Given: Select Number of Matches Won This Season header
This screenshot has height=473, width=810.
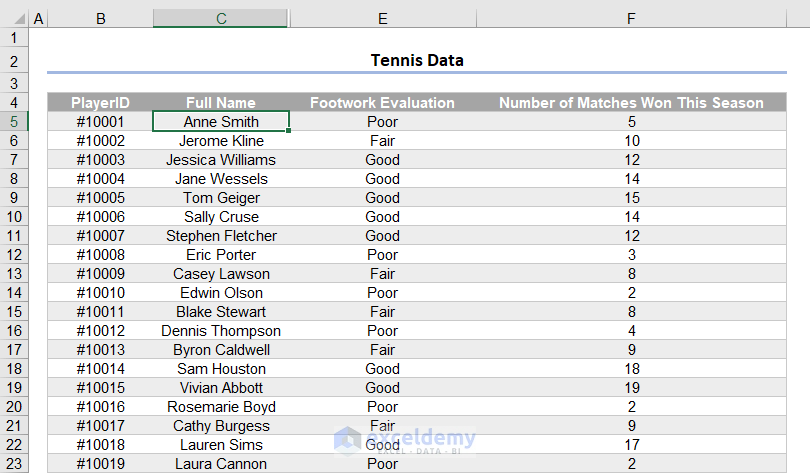Looking at the screenshot, I should (631, 103).
